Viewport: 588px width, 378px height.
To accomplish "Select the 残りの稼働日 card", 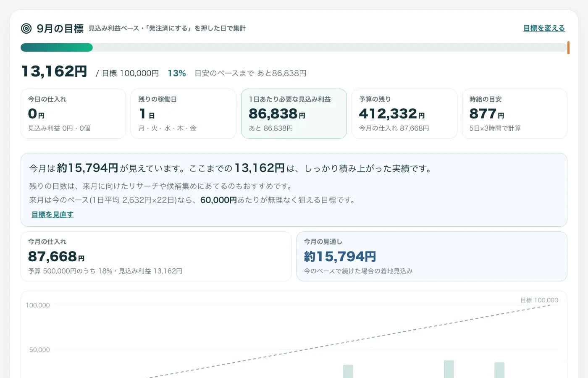I will pyautogui.click(x=184, y=113).
